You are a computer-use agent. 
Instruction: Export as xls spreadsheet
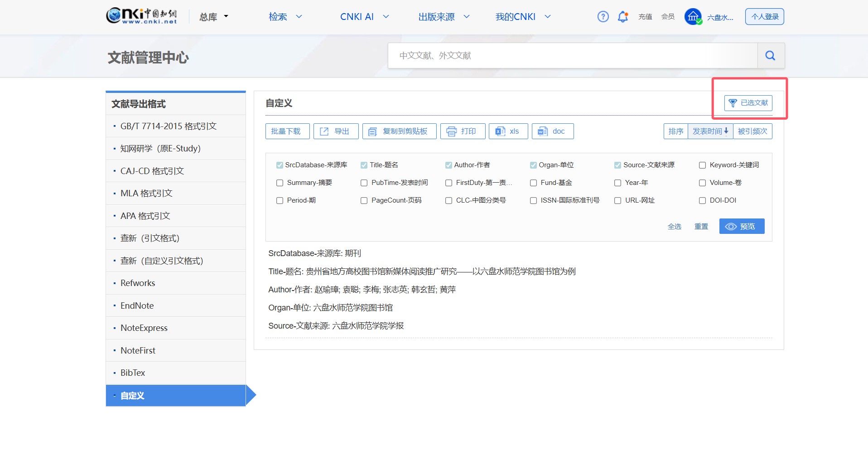tap(508, 131)
